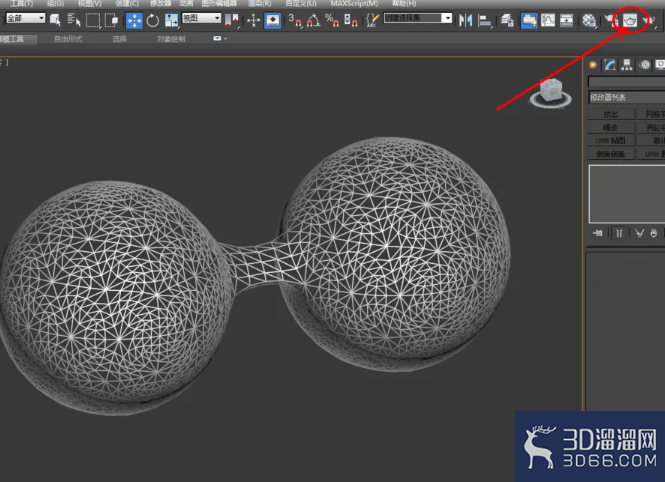The width and height of the screenshot is (665, 482).
Task: Open the 创建(C) menu
Action: [x=127, y=3]
